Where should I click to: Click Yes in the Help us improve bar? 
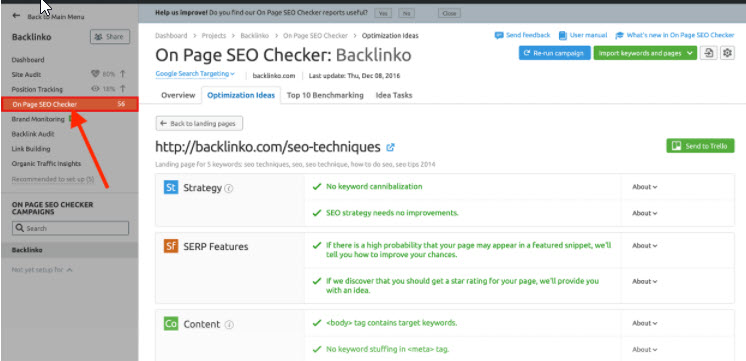pyautogui.click(x=383, y=13)
